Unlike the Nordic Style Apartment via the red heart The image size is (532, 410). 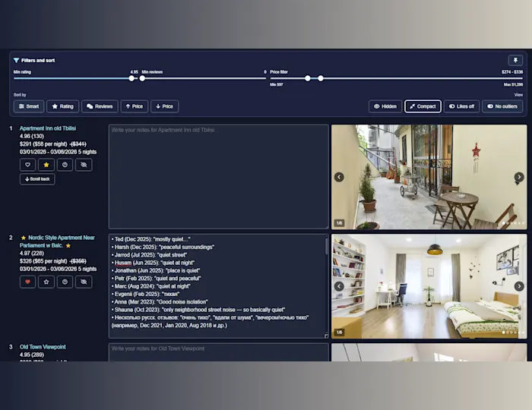coord(28,282)
